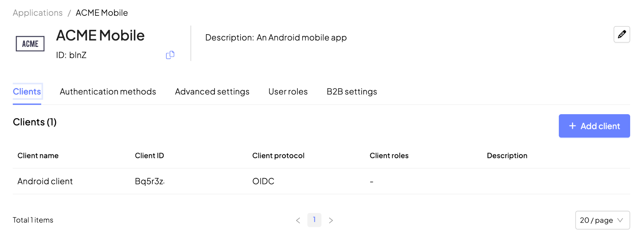The image size is (644, 240).
Task: Open the 20 / page dropdown
Action: (602, 220)
